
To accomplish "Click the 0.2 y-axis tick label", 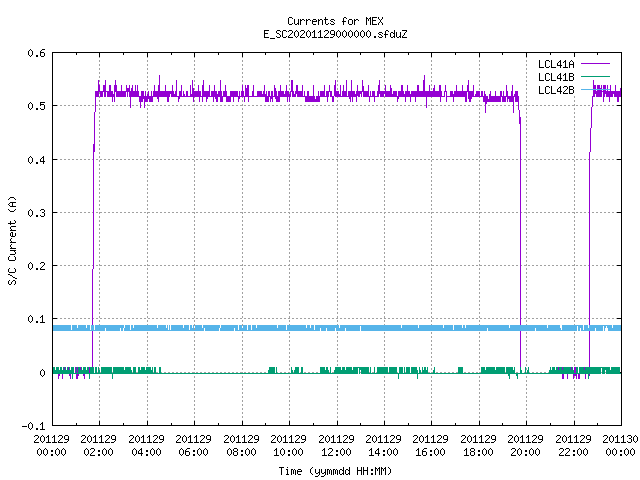I will click(36, 266).
